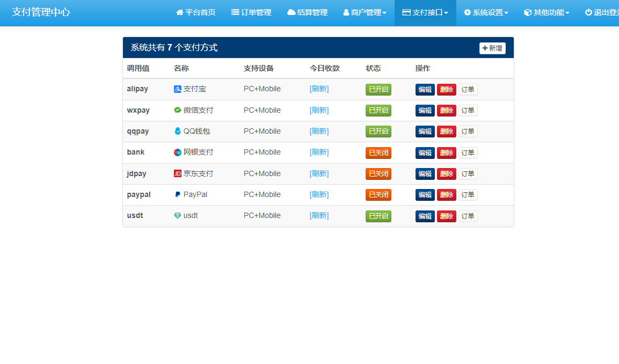619x364 pixels.
Task: Refresh today's income for jdpay
Action: 319,173
